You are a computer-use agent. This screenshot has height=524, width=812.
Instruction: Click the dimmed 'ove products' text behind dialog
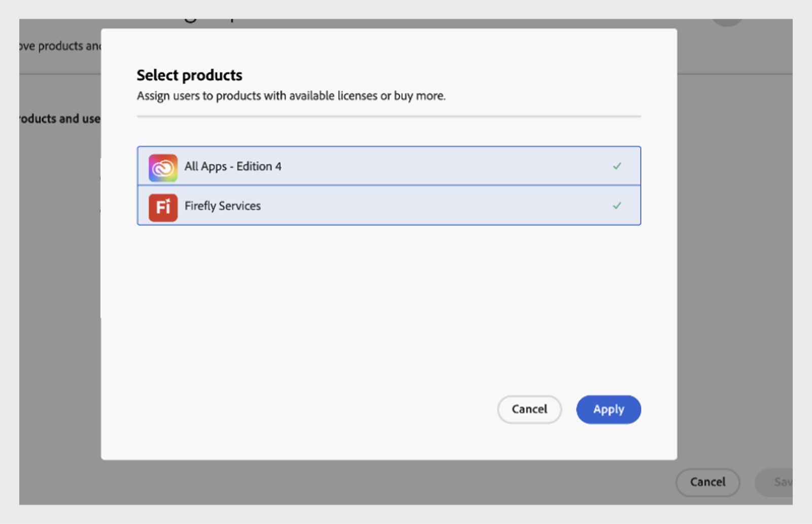point(59,46)
